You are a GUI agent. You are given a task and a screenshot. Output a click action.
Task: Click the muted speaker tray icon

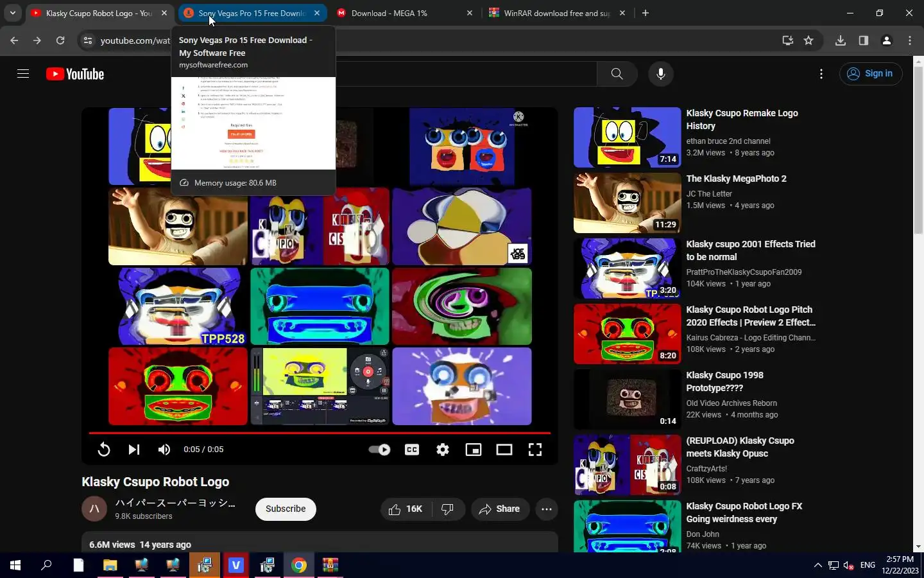click(x=848, y=565)
